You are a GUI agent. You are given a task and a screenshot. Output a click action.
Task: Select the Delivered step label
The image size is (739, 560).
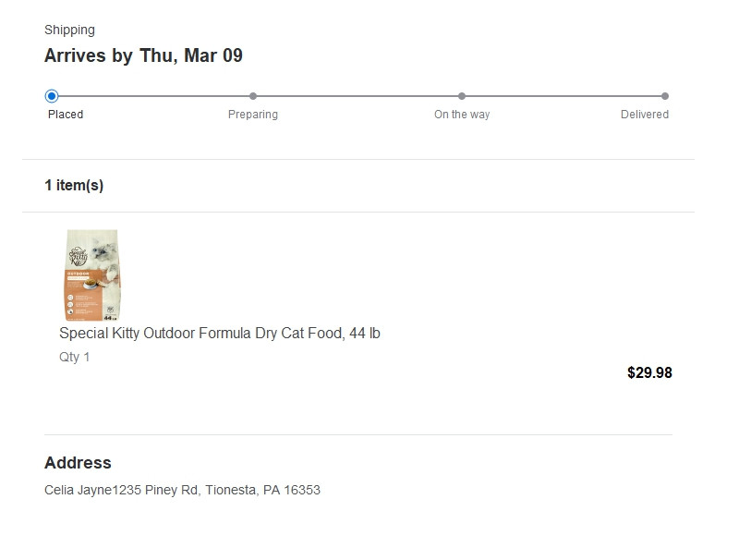coord(645,115)
